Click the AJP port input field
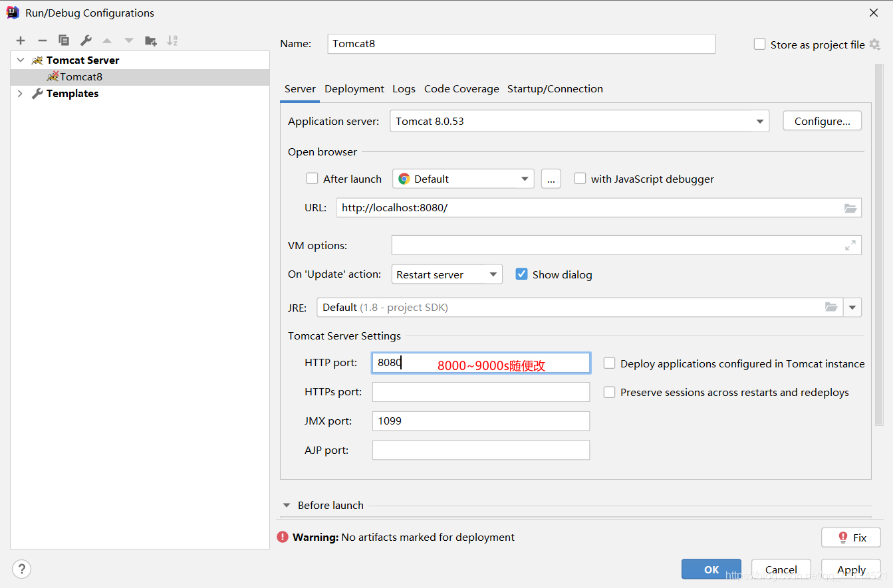 click(x=481, y=450)
